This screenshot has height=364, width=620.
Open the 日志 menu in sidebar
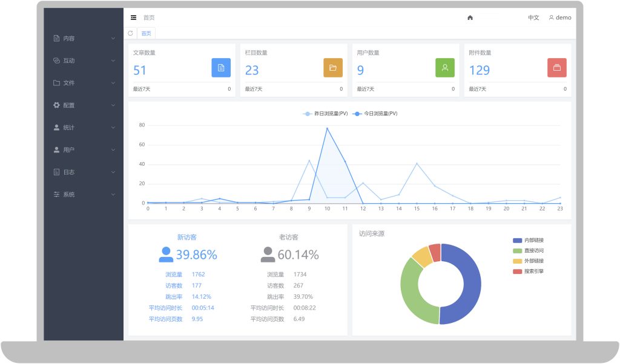(x=84, y=172)
